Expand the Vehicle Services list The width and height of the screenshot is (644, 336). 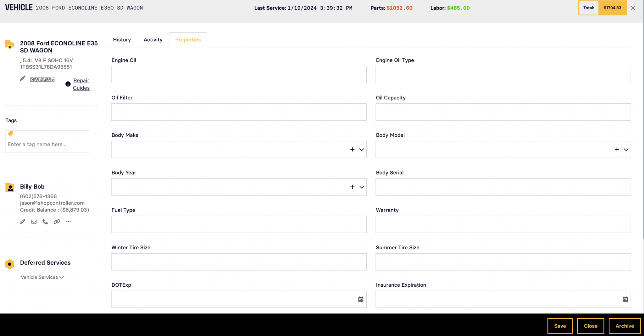pyautogui.click(x=62, y=277)
